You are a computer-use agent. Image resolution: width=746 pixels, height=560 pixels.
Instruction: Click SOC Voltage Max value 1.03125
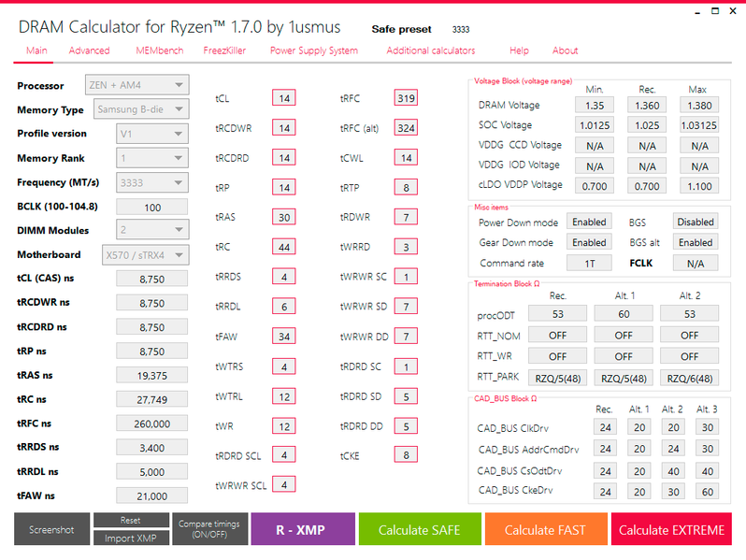point(699,125)
